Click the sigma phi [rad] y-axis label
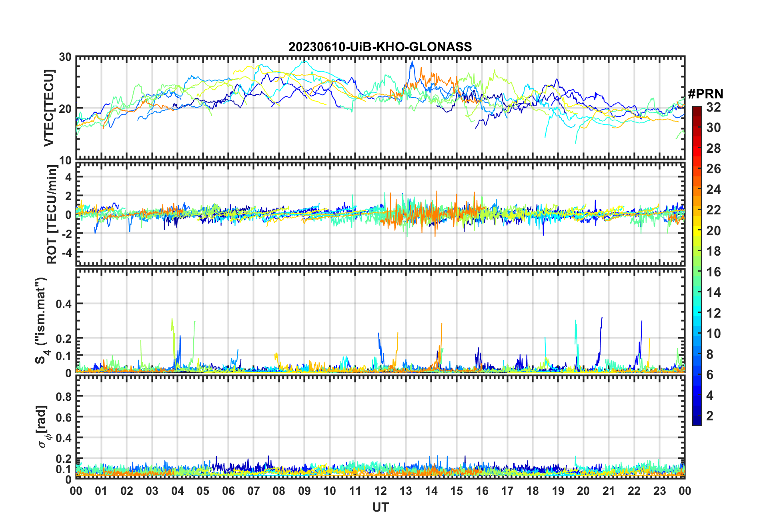The height and width of the screenshot is (532, 761). (x=43, y=427)
